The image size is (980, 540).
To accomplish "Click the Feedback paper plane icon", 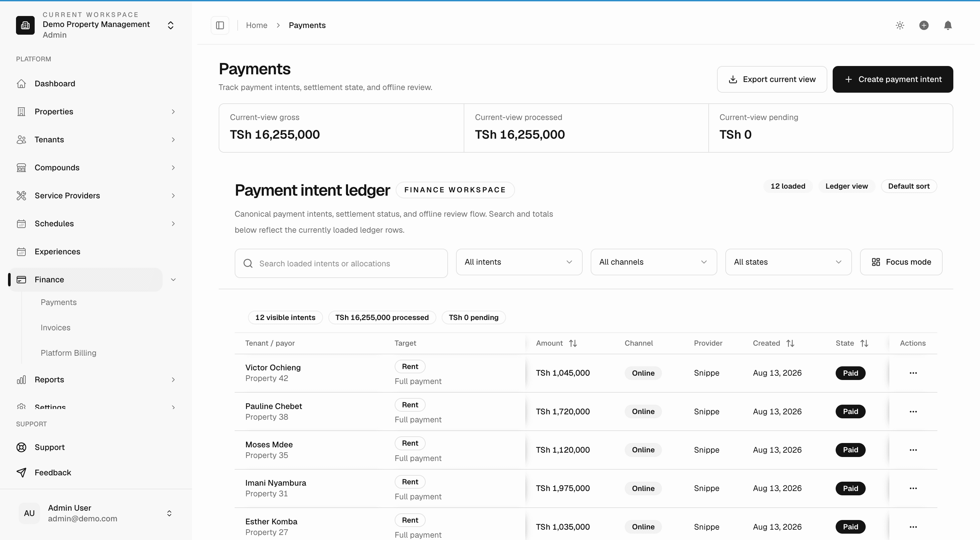I will pos(21,472).
